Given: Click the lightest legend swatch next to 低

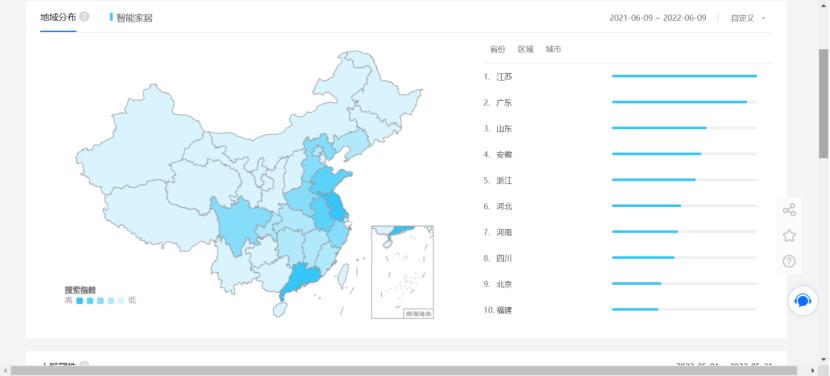Looking at the screenshot, I should coord(121,301).
